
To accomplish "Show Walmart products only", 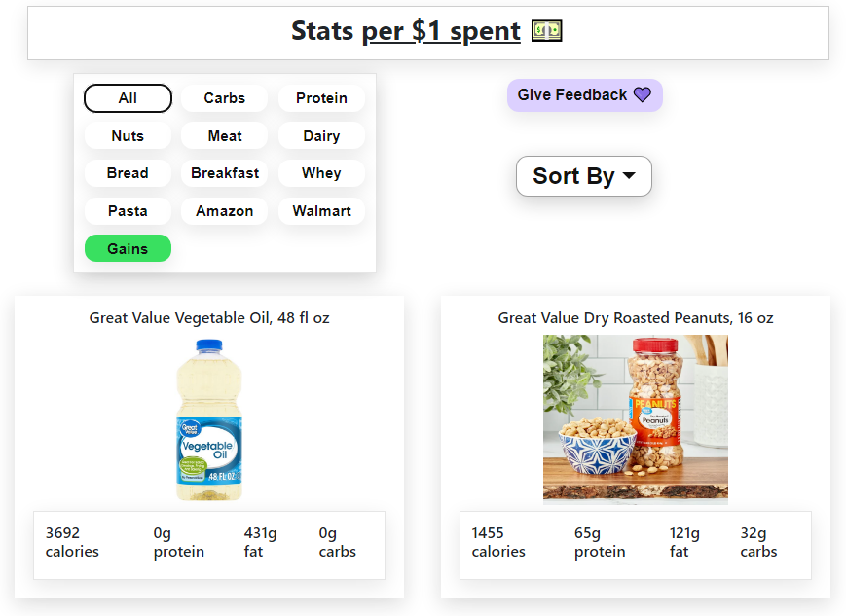I will pos(321,211).
